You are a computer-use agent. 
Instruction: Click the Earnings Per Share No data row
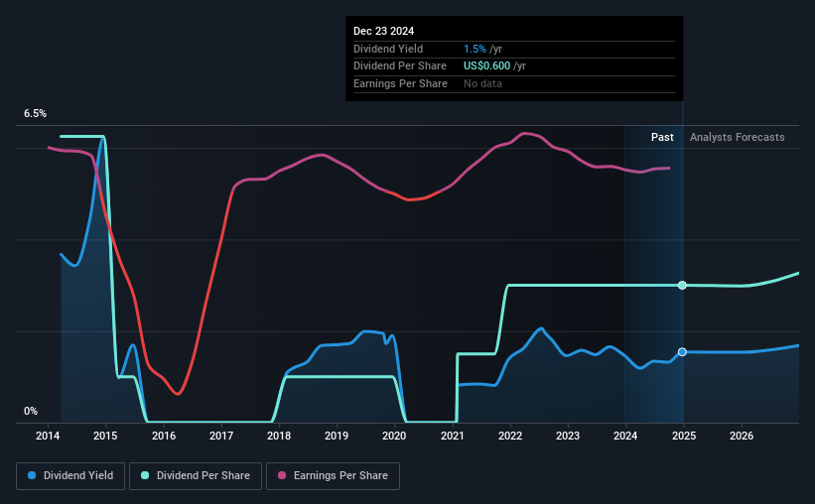[514, 83]
